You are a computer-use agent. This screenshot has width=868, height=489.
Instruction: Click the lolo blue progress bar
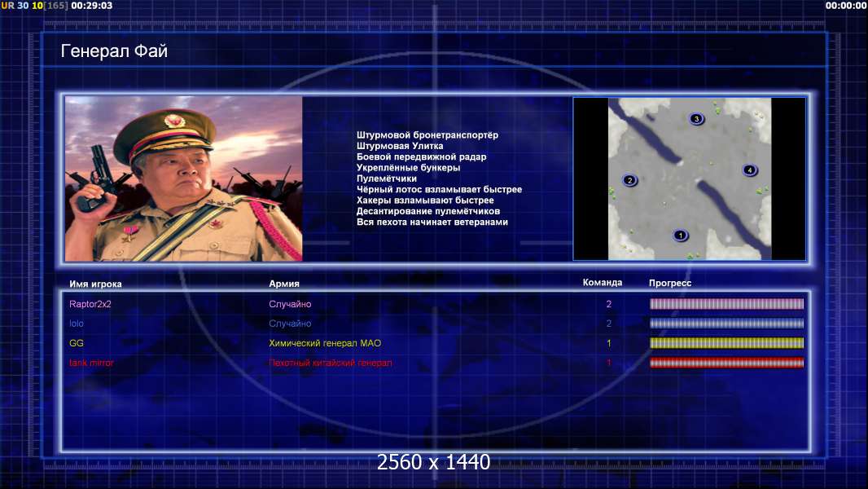[726, 324]
